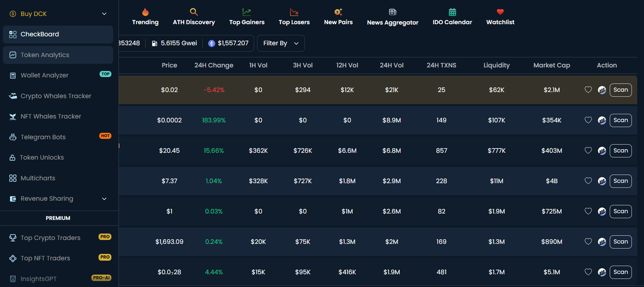
Task: Open InsightsGPT in sidebar
Action: click(x=58, y=278)
